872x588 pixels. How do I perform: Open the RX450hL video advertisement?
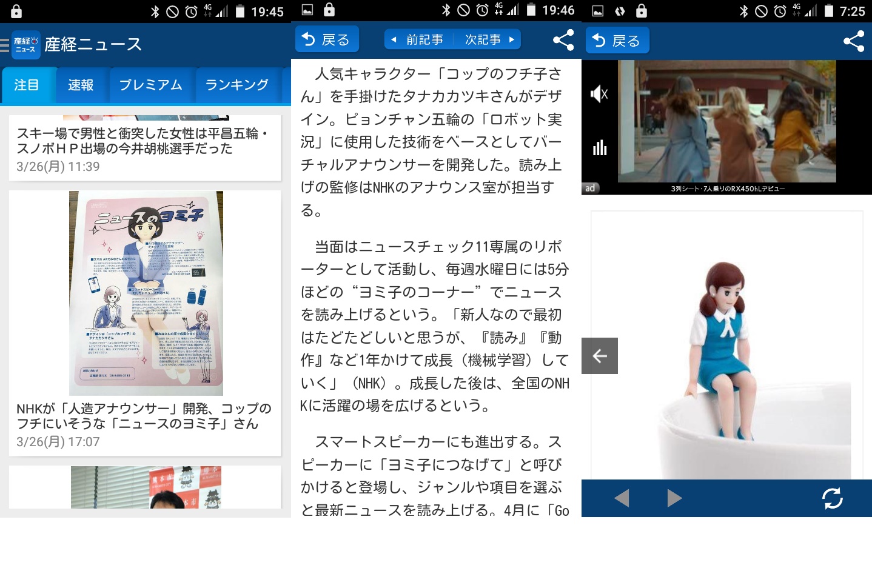click(x=726, y=121)
